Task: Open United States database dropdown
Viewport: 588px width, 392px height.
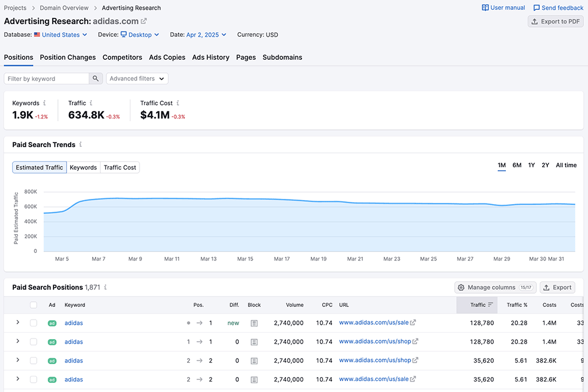Action: tap(61, 34)
